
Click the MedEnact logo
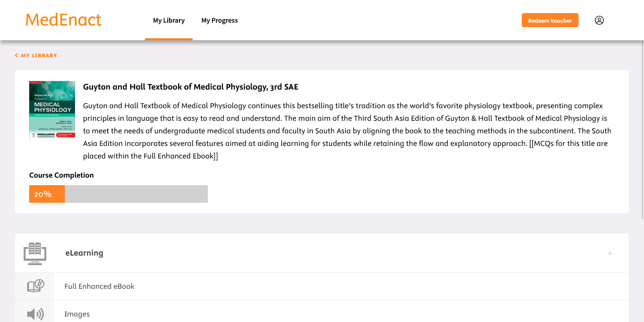tap(63, 20)
